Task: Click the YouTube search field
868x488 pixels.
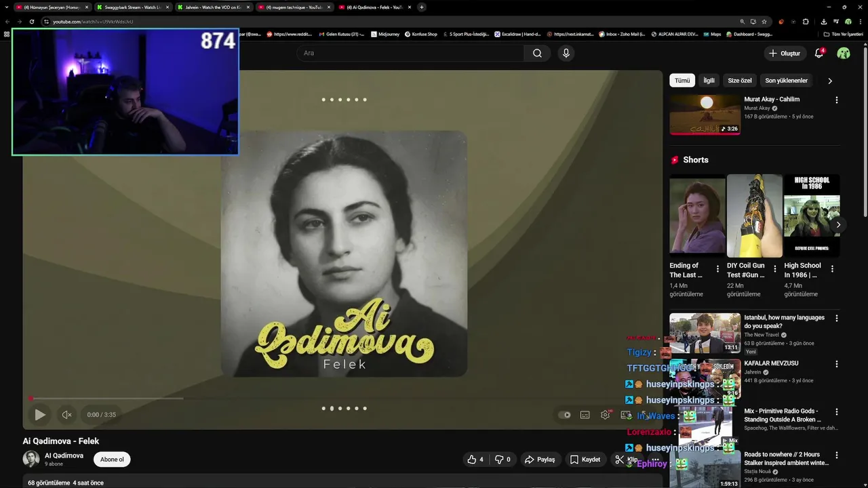Action: pyautogui.click(x=410, y=53)
